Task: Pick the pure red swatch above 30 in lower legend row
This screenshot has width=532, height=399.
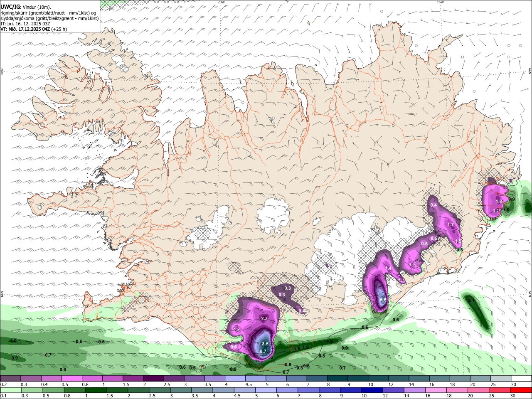Action: click(521, 390)
